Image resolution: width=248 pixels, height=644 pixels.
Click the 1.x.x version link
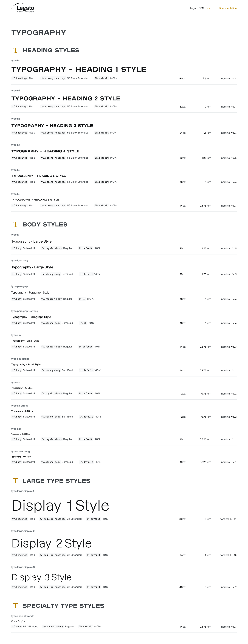coord(208,8)
